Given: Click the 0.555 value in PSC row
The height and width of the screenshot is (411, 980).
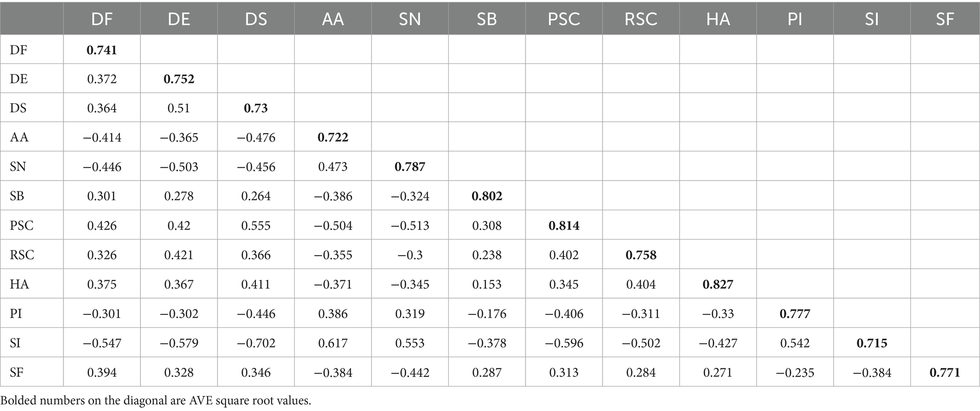Looking at the screenshot, I should pyautogui.click(x=256, y=225).
